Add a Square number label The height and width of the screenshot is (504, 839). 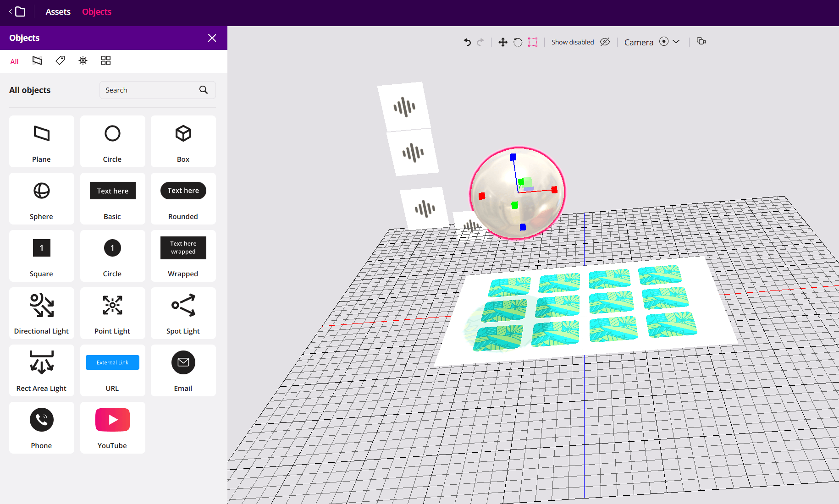[x=41, y=256]
